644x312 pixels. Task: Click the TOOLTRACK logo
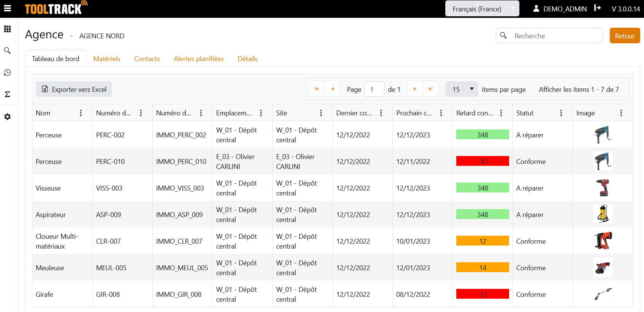(56, 8)
